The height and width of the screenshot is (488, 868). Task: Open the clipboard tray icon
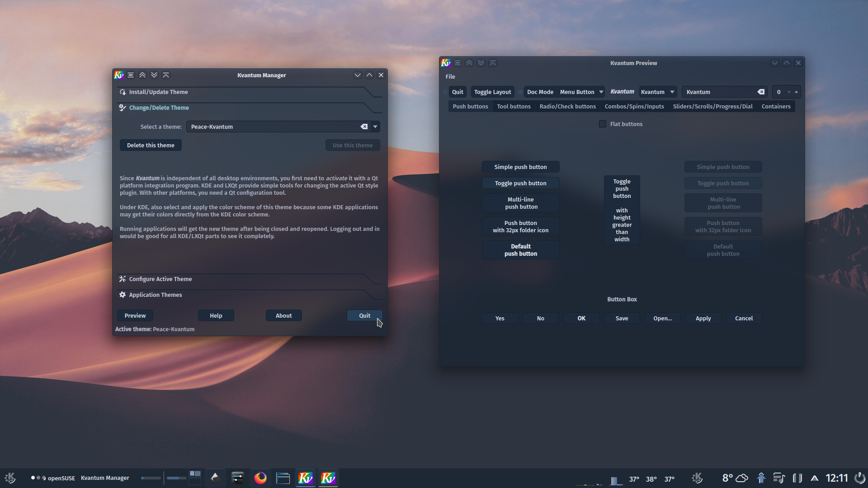797,478
